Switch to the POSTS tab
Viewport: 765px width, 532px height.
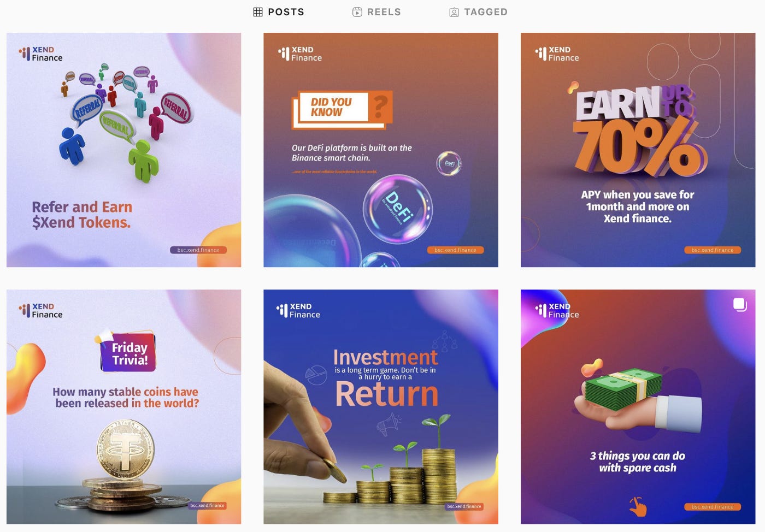pos(279,12)
